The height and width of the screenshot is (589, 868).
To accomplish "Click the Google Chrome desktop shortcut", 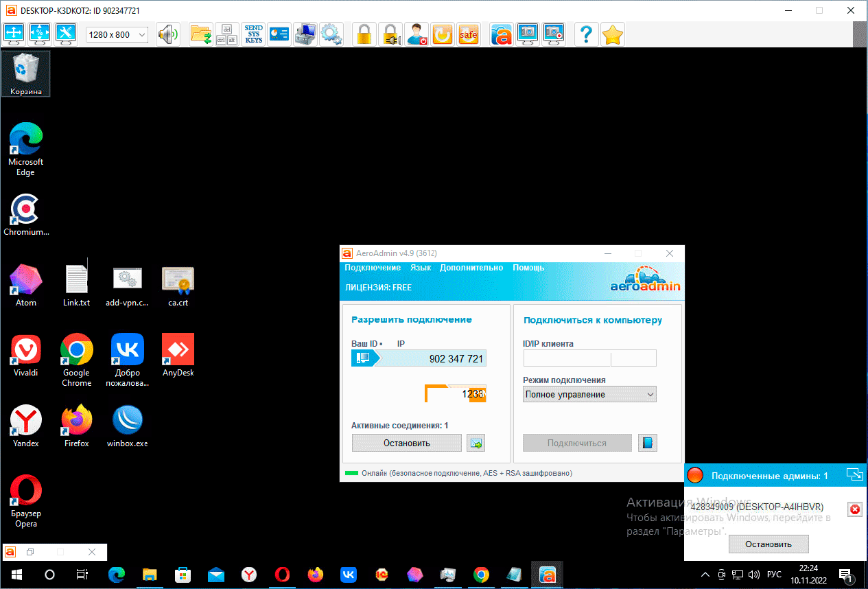I will pyautogui.click(x=76, y=360).
